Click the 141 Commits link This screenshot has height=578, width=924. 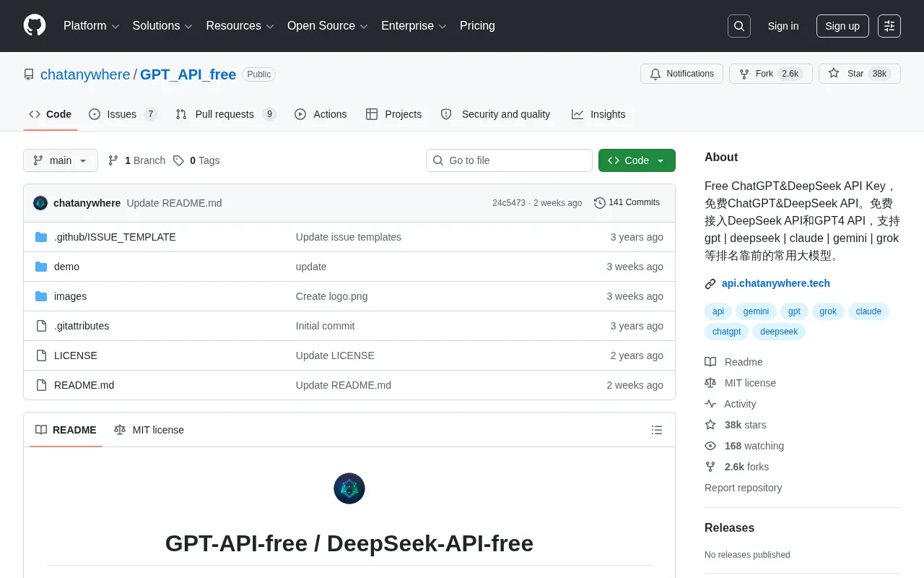click(627, 202)
